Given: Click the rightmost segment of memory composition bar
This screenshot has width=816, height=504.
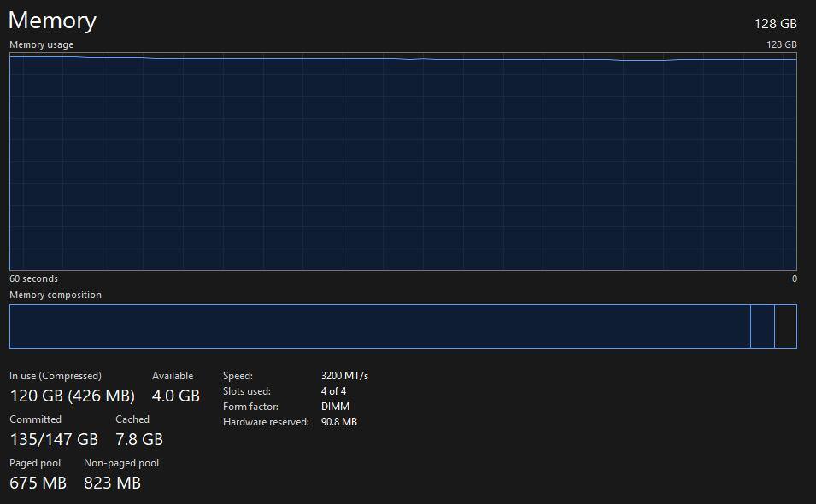Looking at the screenshot, I should click(785, 326).
